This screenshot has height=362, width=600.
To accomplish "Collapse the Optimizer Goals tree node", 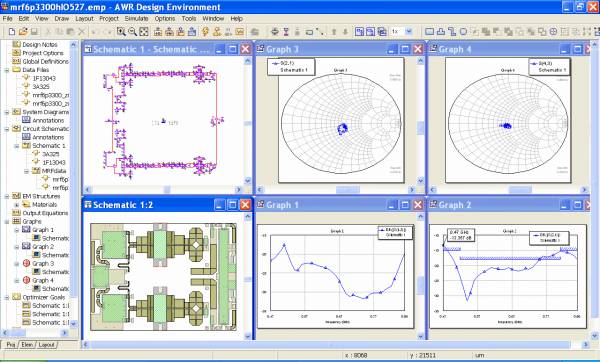I will coord(7,297).
